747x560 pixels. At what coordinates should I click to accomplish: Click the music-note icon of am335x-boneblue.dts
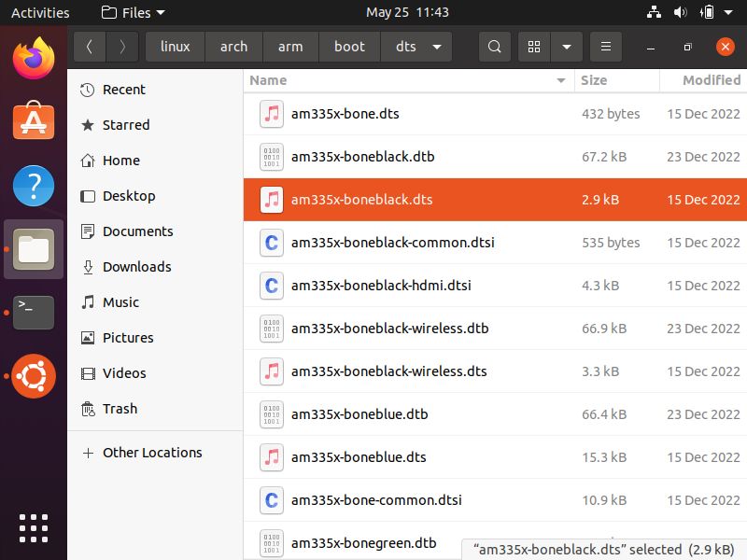click(272, 457)
